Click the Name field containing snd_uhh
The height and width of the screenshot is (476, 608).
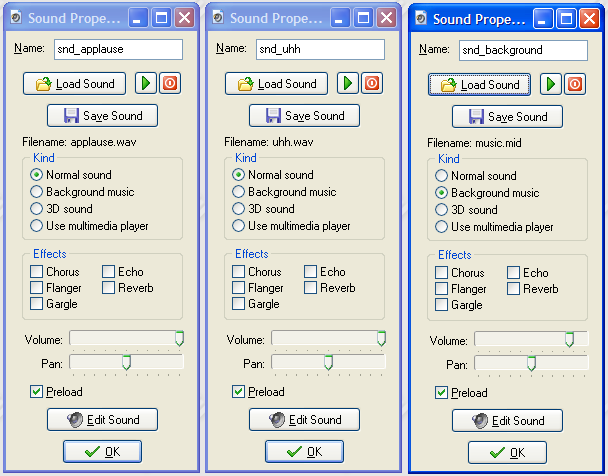[318, 49]
